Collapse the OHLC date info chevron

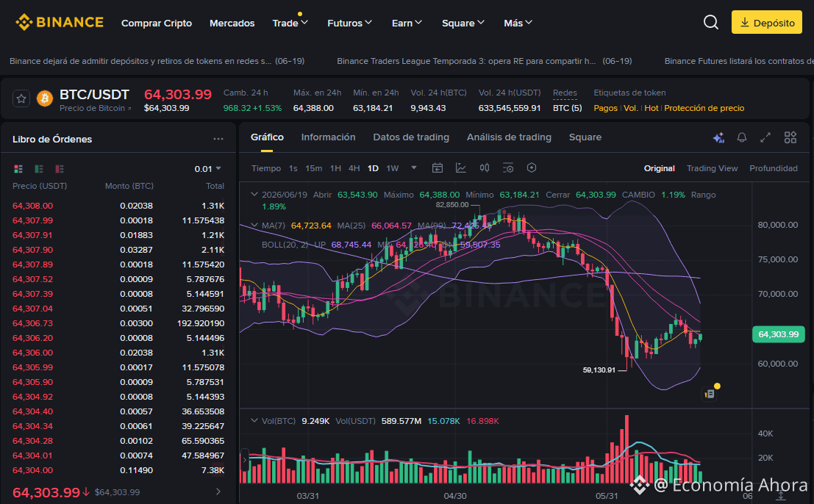point(254,195)
